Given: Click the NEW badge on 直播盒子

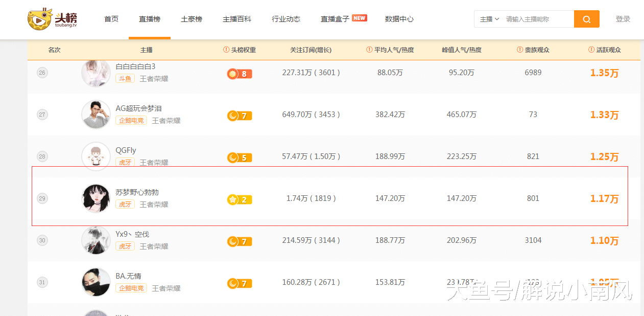Looking at the screenshot, I should tap(359, 17).
